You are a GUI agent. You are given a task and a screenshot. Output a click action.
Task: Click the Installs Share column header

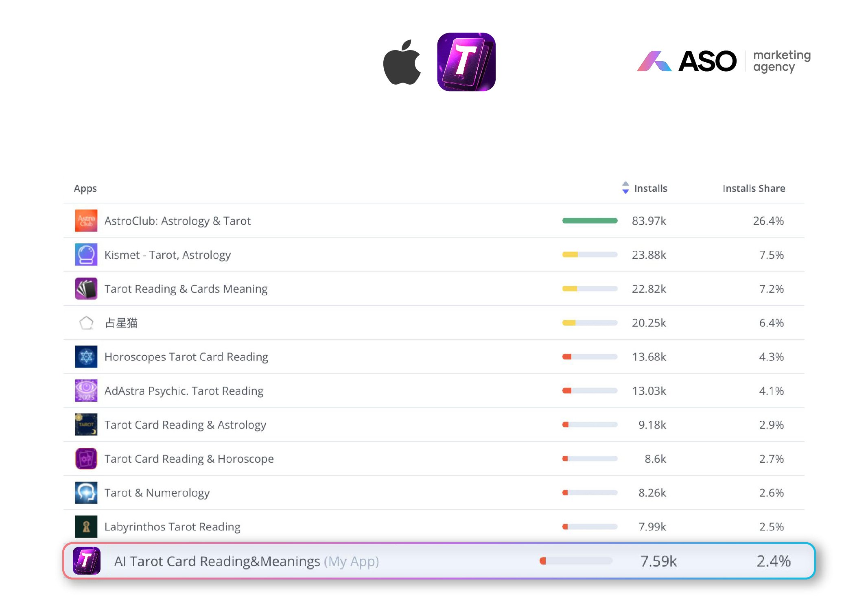pos(754,188)
